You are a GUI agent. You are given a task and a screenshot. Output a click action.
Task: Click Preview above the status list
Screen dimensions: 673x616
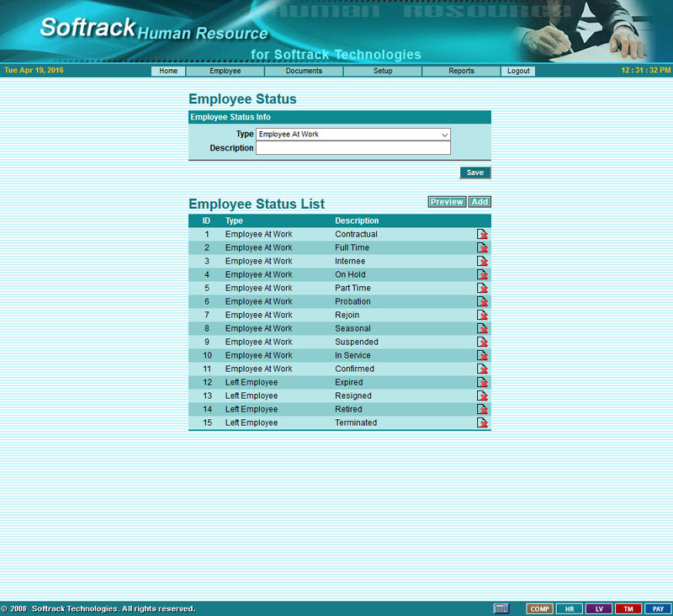click(447, 202)
